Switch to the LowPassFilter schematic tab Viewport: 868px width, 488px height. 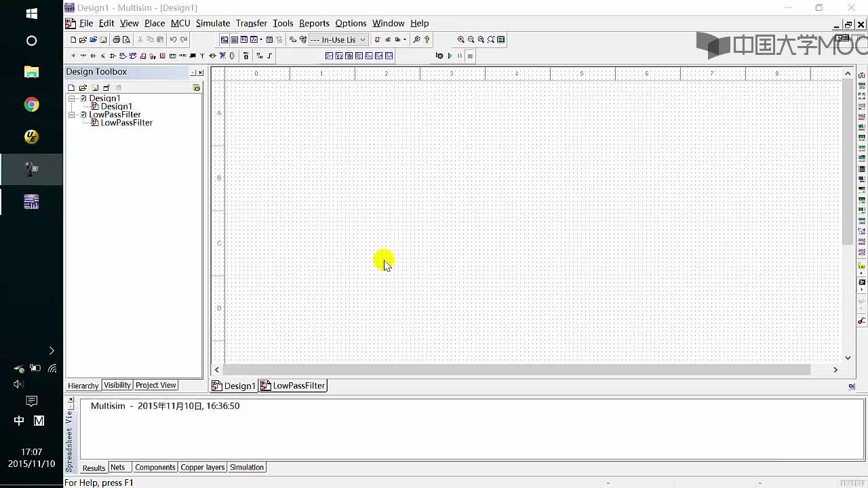[x=294, y=386]
